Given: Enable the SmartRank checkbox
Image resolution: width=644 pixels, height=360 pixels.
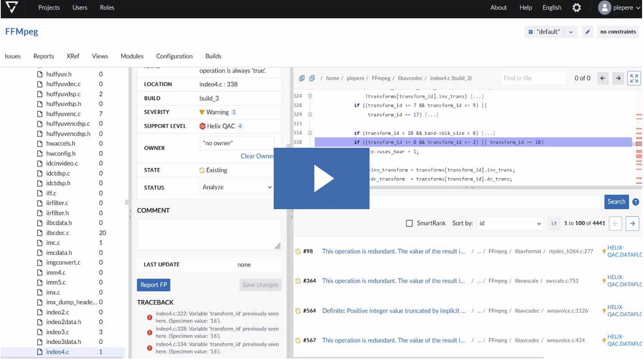Looking at the screenshot, I should pos(408,223).
